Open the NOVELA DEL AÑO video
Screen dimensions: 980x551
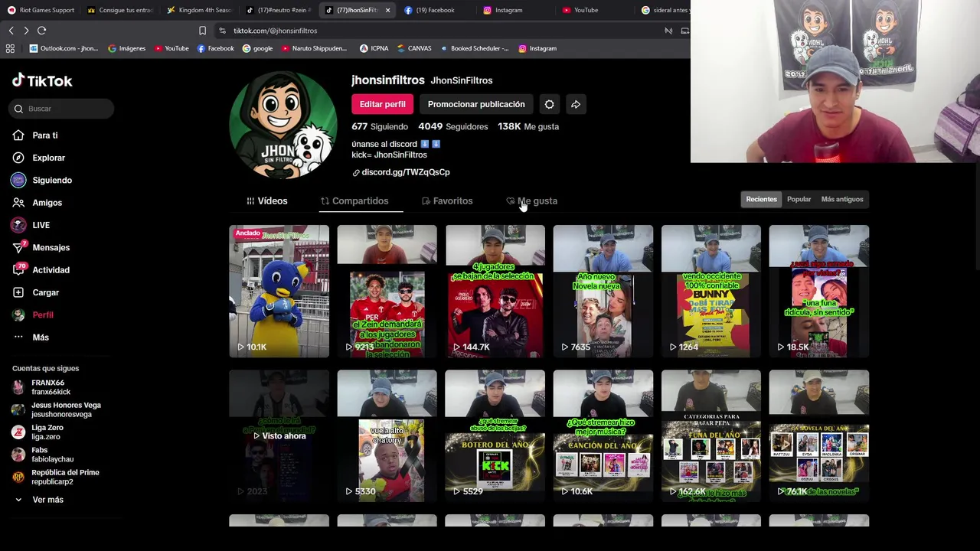(819, 435)
